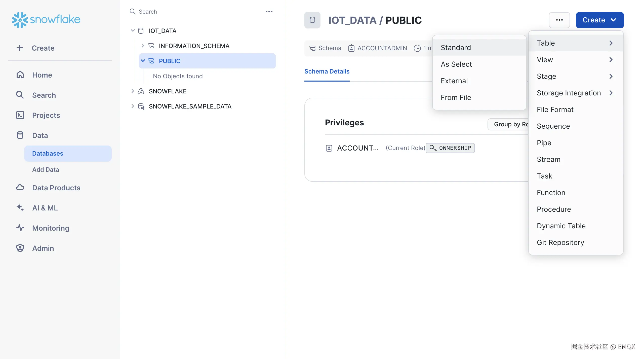Click the AI & ML sparkle icon

(20, 208)
